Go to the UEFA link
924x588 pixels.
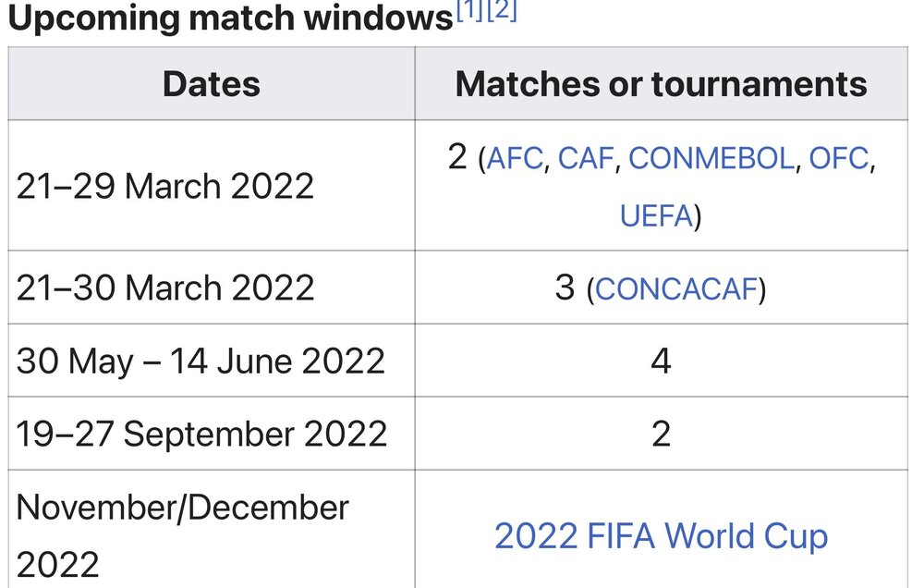[x=656, y=216]
